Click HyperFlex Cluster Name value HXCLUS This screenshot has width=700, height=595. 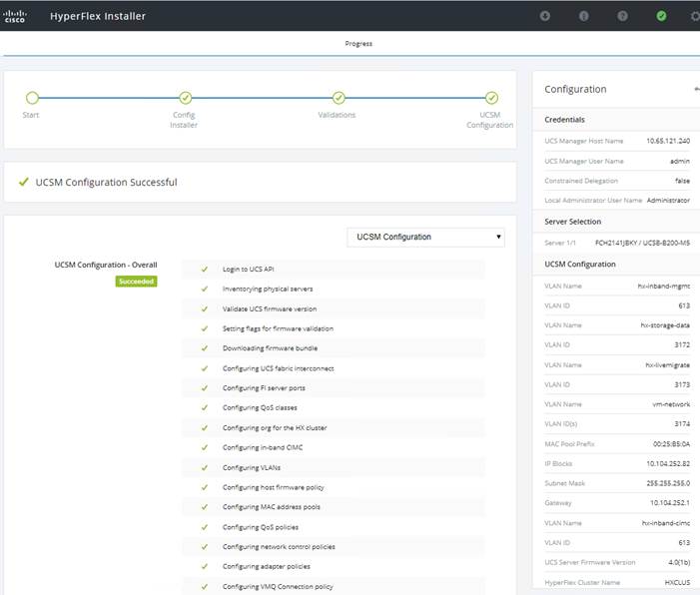coord(677,582)
